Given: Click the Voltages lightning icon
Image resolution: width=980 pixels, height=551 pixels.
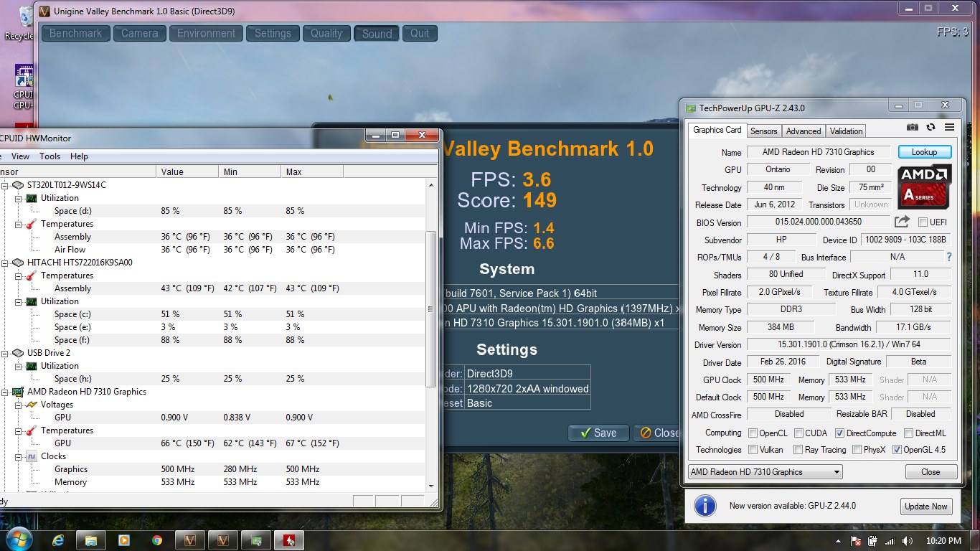Looking at the screenshot, I should tap(32, 405).
